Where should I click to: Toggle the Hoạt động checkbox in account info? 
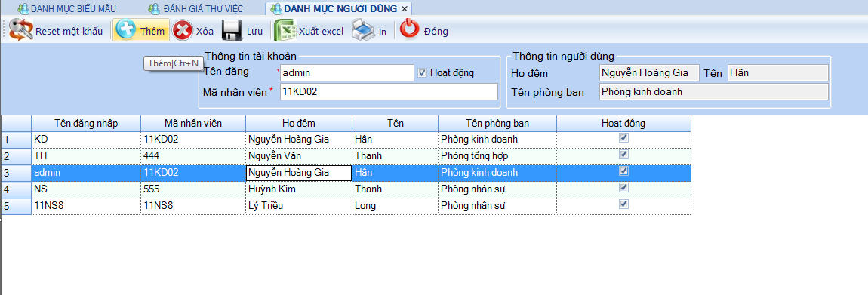point(423,72)
